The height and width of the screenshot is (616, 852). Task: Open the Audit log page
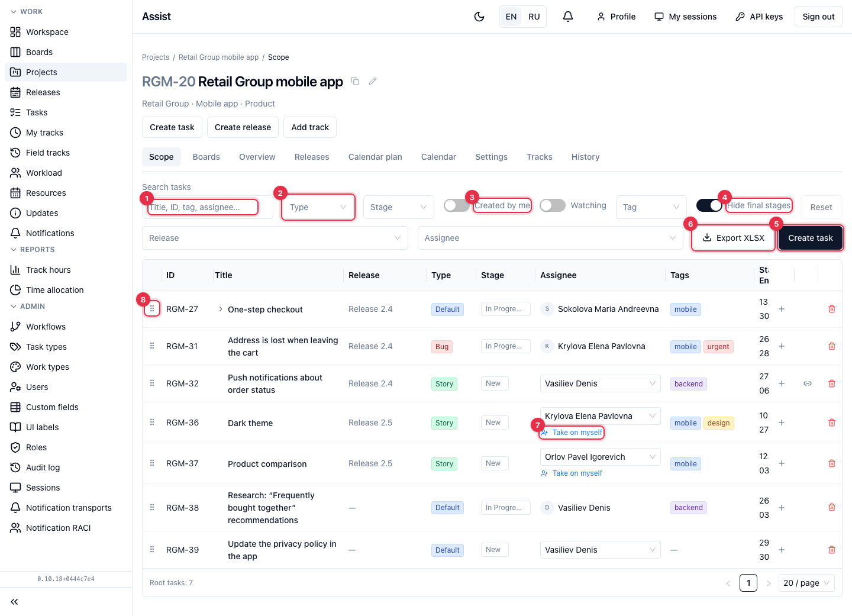66,467
